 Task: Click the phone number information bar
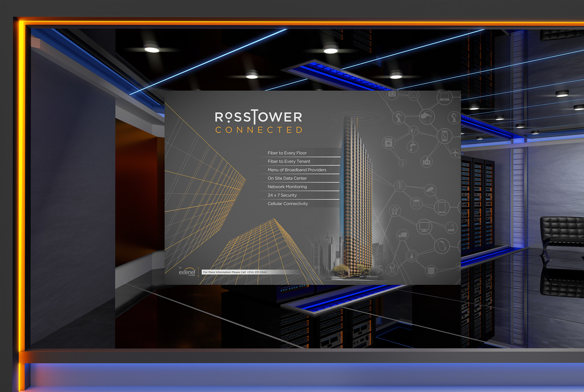(x=235, y=272)
